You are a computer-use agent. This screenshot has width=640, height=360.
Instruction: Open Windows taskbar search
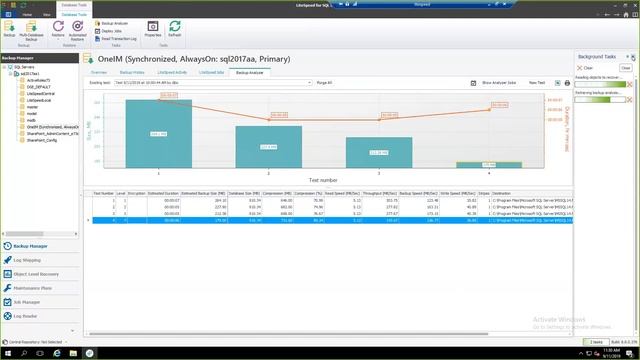24,353
